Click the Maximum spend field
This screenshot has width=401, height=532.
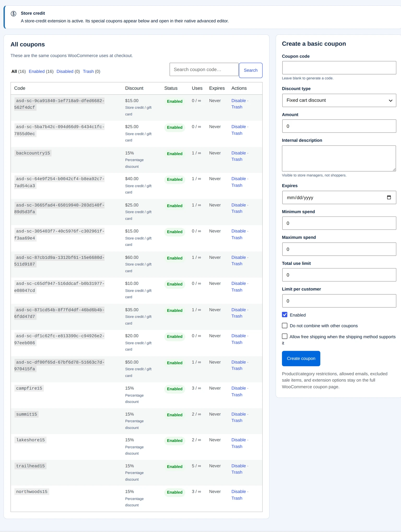(x=339, y=249)
